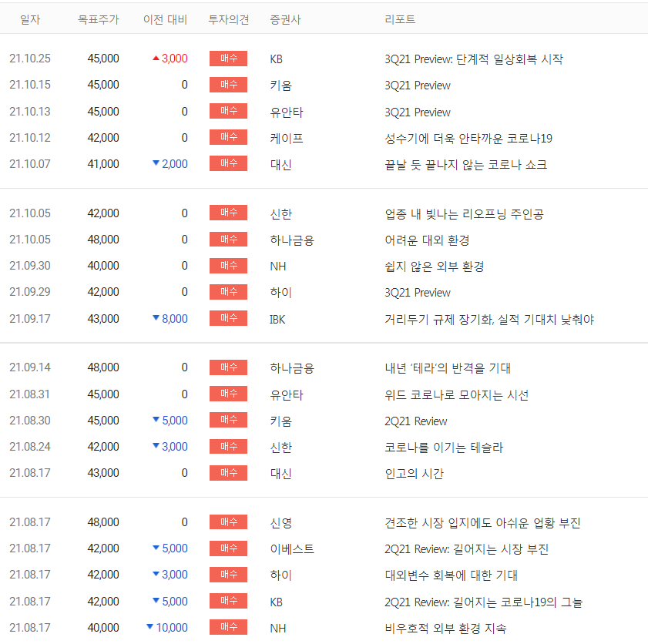The image size is (648, 644).
Task: Click brokerage name 신영
Action: coord(281,523)
